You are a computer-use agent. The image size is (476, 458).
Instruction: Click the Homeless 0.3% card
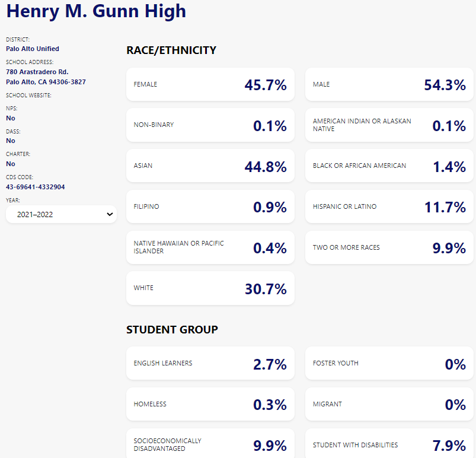(x=210, y=404)
